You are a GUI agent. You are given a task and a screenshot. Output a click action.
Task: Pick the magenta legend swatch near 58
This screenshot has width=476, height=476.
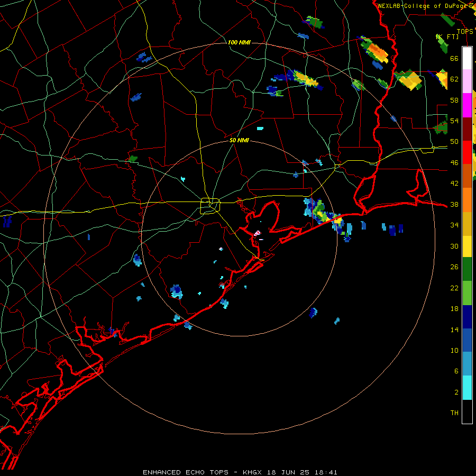(467, 105)
